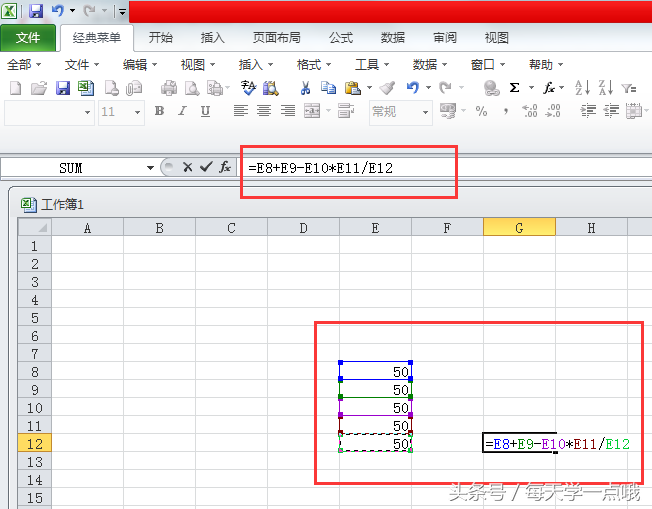Viewport: 652px width, 509px height.
Task: Sort descending Z to A
Action: point(606,88)
